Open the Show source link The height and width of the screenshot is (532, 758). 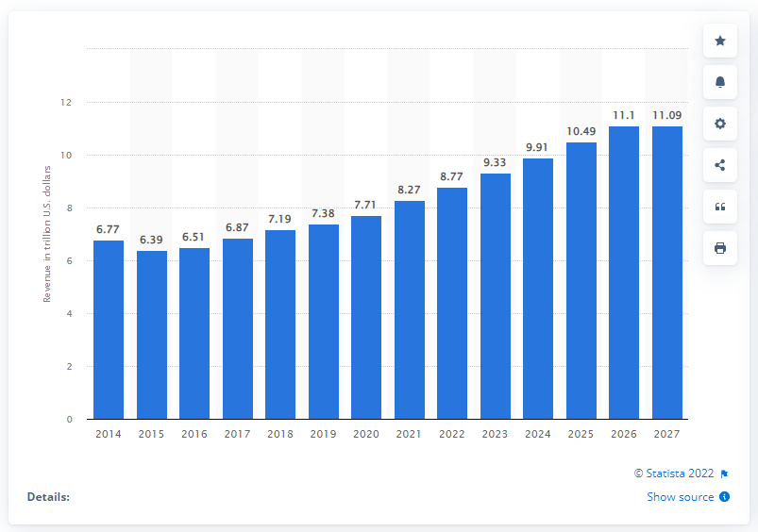coord(681,497)
